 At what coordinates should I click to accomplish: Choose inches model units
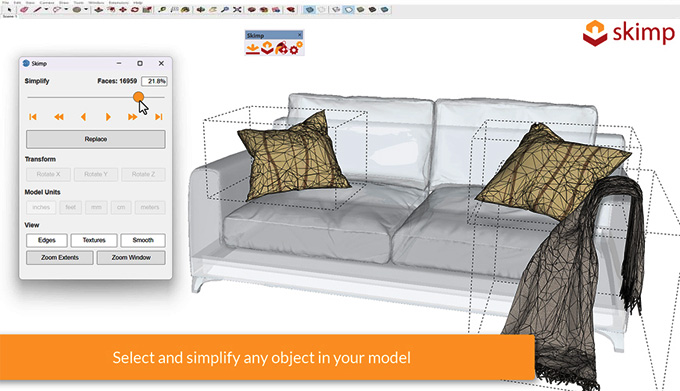point(41,207)
